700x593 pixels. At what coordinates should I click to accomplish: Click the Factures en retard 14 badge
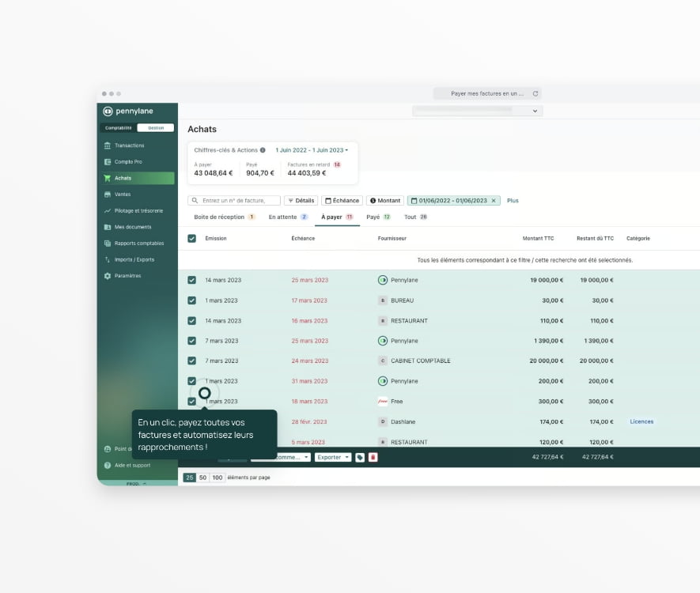click(337, 165)
